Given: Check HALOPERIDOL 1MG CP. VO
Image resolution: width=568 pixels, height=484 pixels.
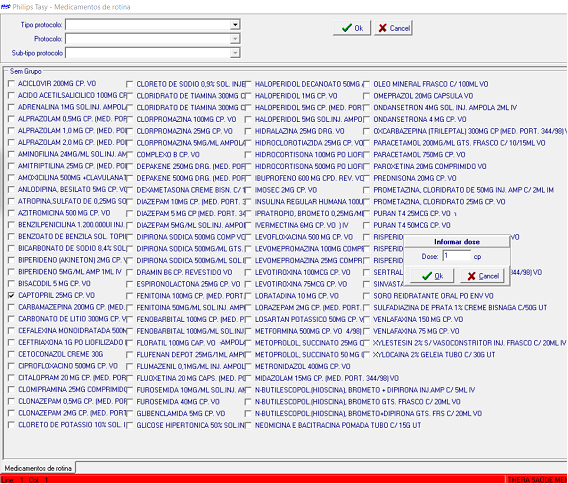Looking at the screenshot, I should click(x=248, y=96).
